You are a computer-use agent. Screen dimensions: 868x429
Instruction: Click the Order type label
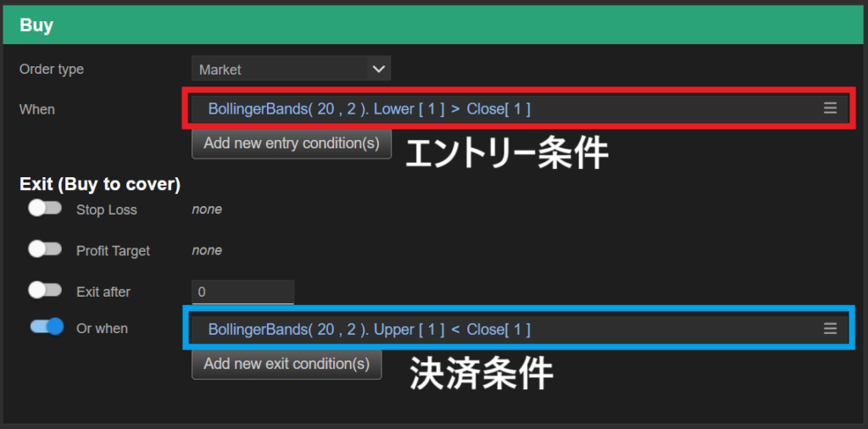(52, 69)
